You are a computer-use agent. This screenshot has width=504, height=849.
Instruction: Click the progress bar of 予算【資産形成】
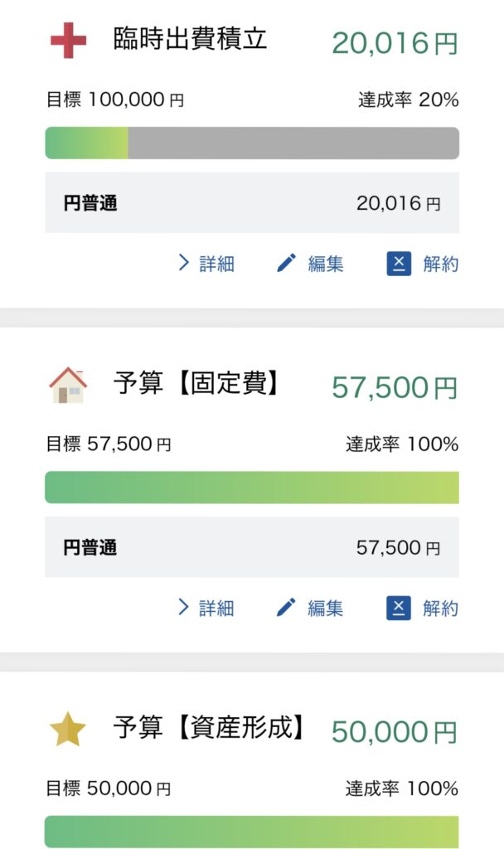(252, 831)
